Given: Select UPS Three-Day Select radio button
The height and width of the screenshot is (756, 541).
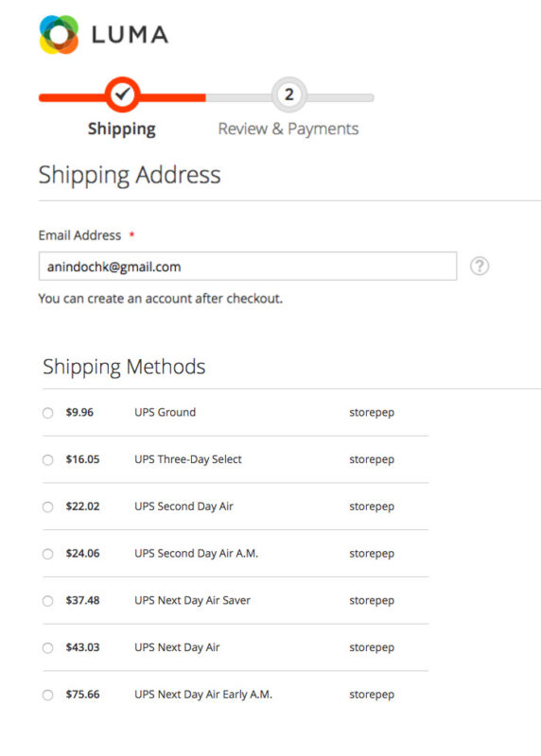Looking at the screenshot, I should [48, 460].
